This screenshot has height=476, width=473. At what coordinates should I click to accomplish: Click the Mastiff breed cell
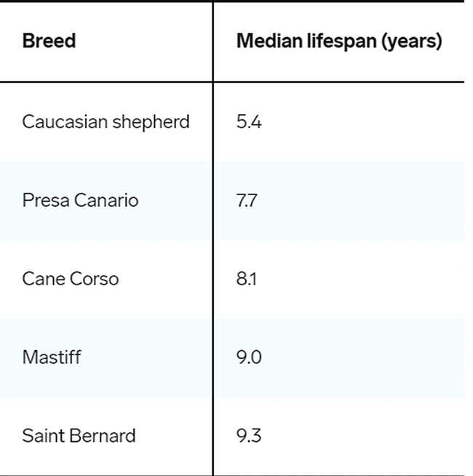click(x=51, y=357)
